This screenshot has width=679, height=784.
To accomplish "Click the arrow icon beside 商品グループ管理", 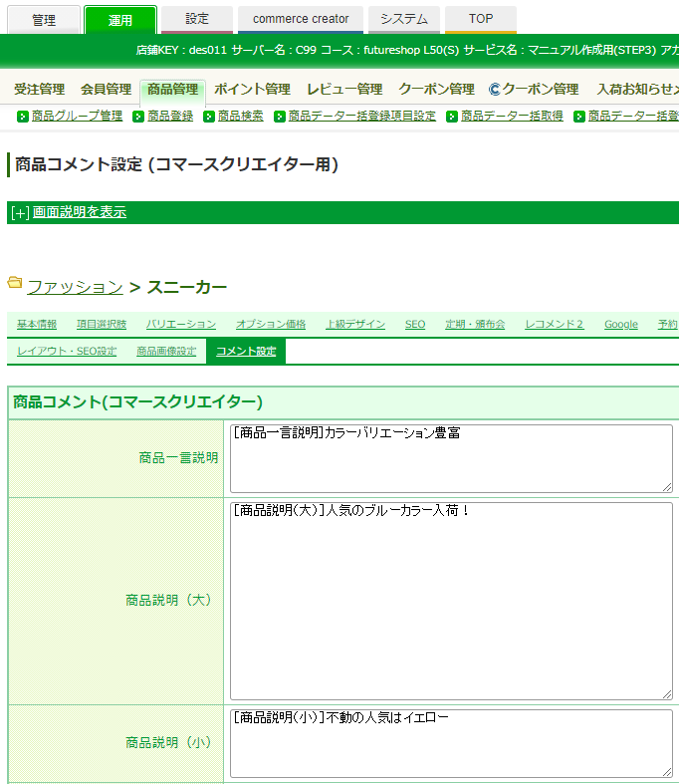I will [x=23, y=117].
